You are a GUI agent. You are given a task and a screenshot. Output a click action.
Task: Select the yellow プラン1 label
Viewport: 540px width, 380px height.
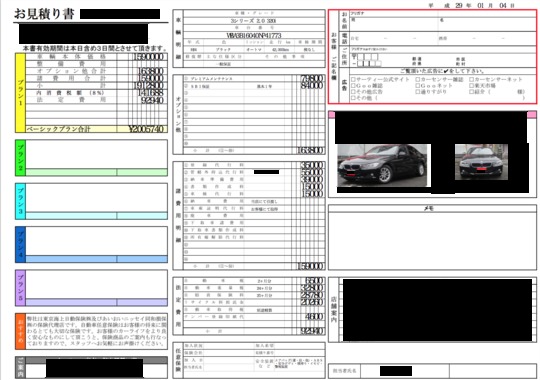(20, 93)
